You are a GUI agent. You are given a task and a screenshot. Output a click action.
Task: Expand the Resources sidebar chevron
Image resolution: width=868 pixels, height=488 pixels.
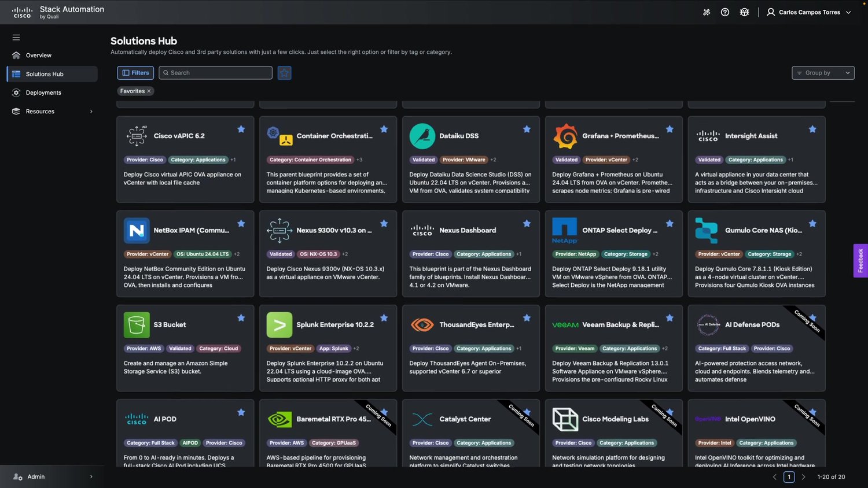pos(91,112)
